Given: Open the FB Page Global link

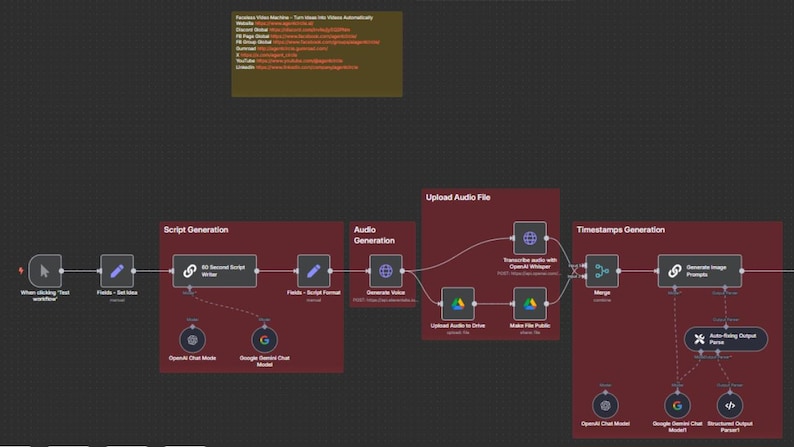Looking at the screenshot, I should tap(313, 36).
